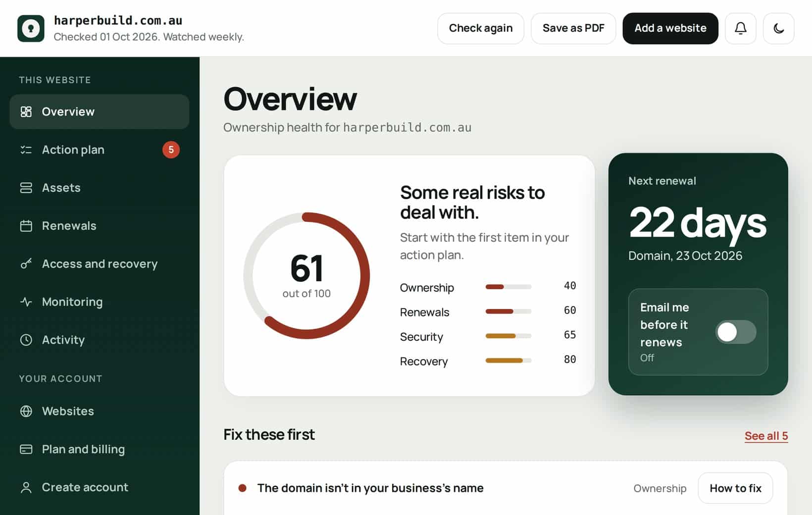Open the Action plan menu item

tap(99, 150)
